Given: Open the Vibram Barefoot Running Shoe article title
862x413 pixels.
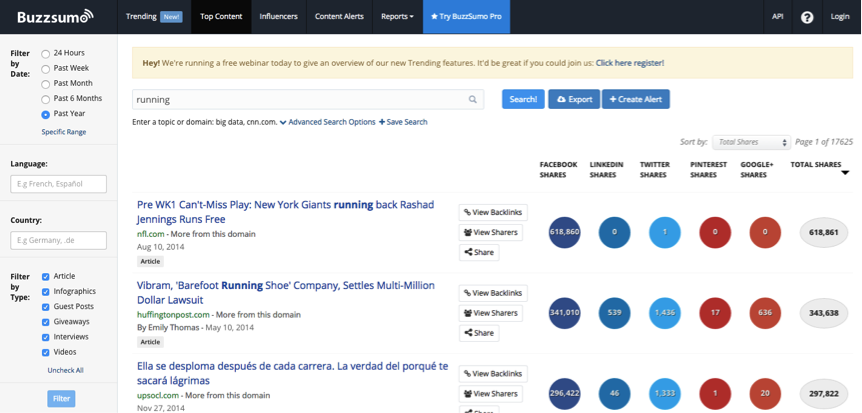Looking at the screenshot, I should point(286,293).
